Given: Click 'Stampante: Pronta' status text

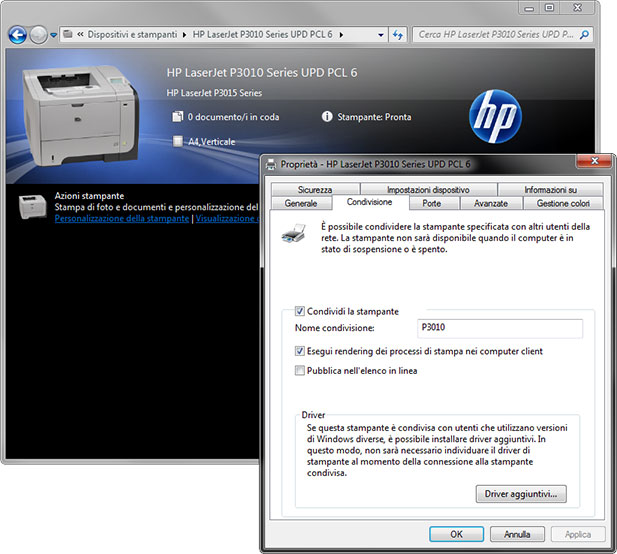Looking at the screenshot, I should click(x=374, y=117).
